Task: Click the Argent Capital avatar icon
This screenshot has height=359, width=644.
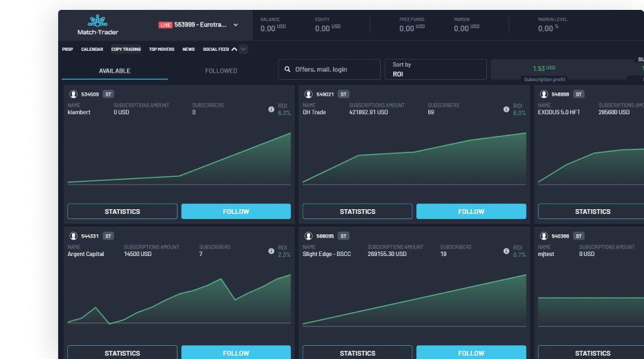Action: 73,236
